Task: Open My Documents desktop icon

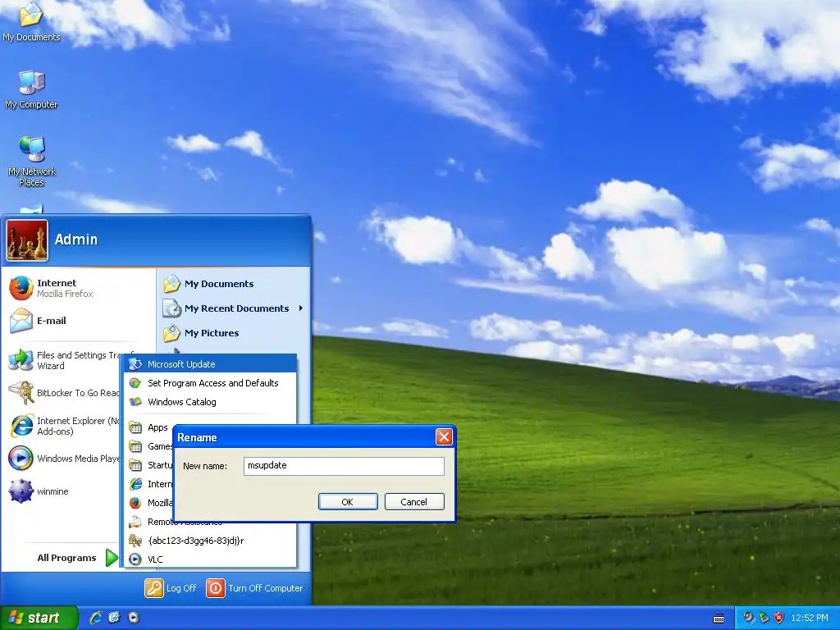Action: pyautogui.click(x=31, y=21)
